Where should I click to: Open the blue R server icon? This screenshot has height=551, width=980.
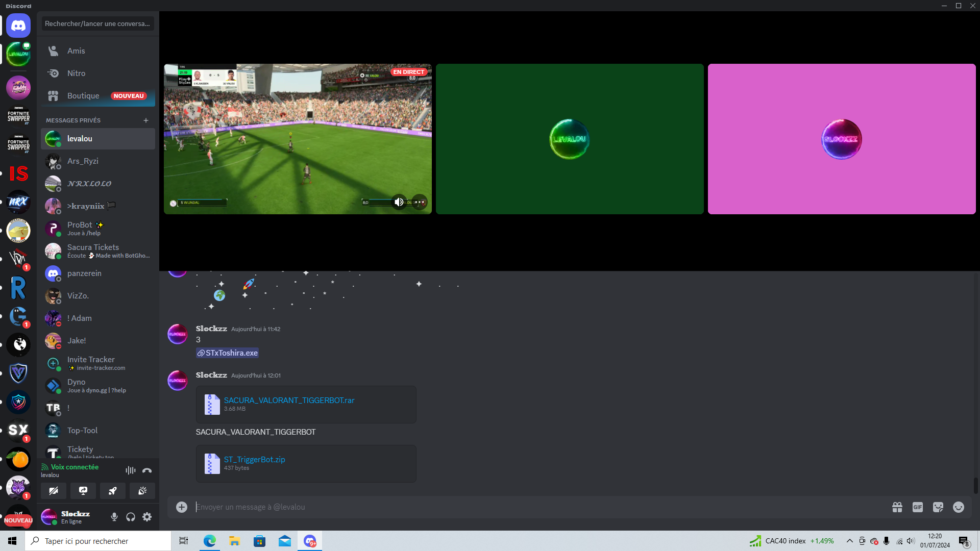18,288
